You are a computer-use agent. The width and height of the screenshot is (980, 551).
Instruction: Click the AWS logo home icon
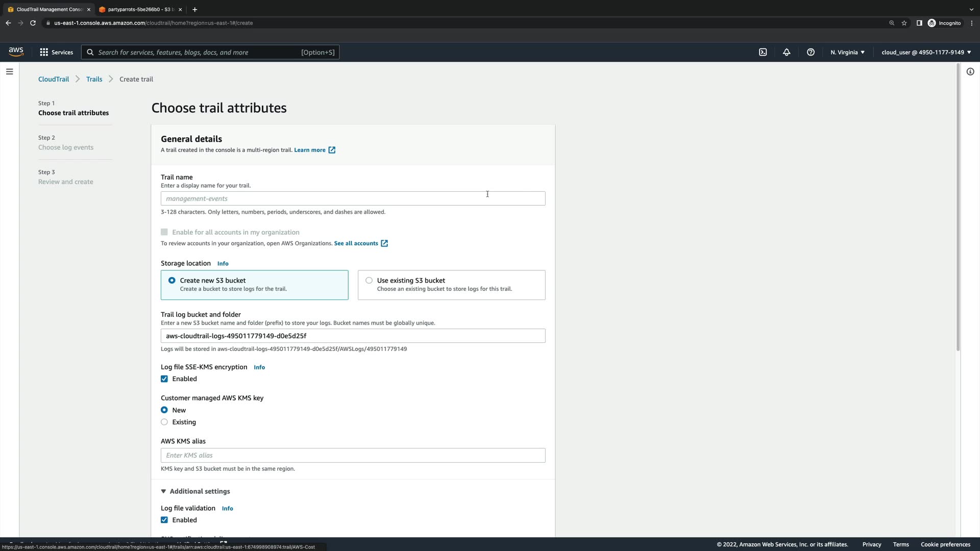coord(16,52)
